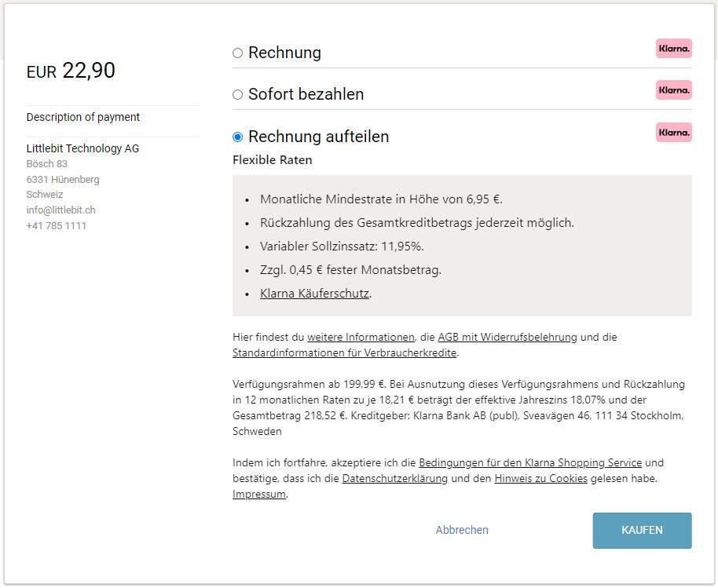Click the info@littlebit.ch email address
718x588 pixels.
(x=61, y=210)
